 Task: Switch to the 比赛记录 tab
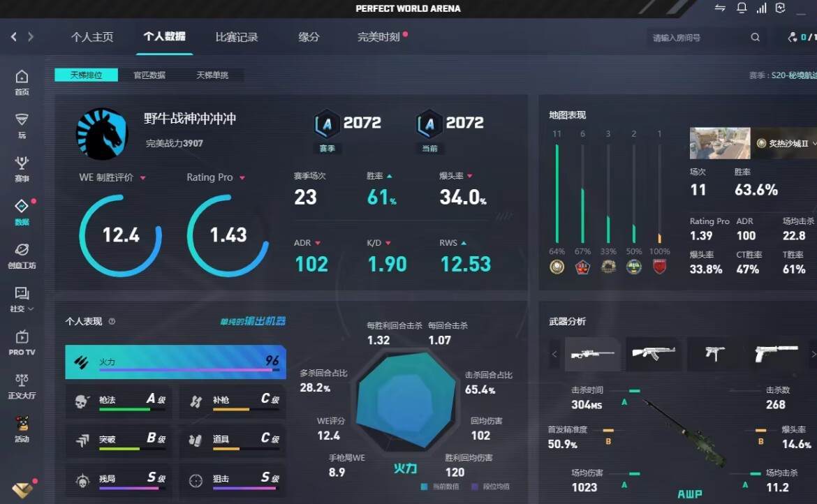click(x=237, y=37)
